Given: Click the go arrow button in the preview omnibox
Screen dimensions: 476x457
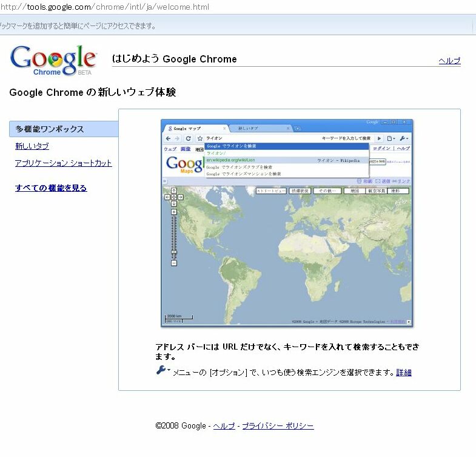Looking at the screenshot, I should 379,138.
